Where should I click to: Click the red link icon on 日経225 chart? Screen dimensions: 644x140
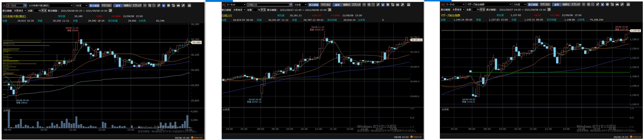[224, 5]
